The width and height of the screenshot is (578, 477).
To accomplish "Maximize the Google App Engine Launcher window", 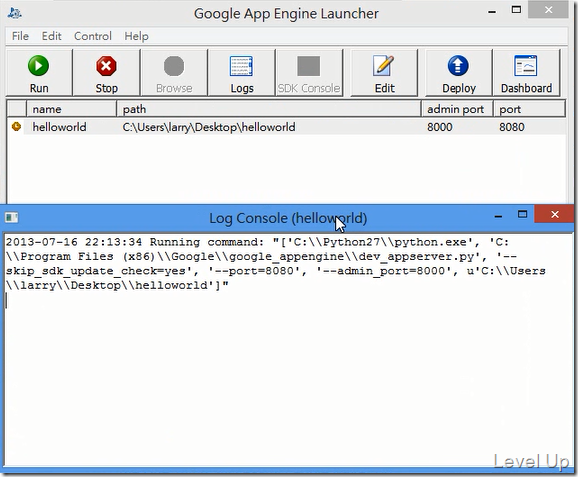I will [x=516, y=10].
